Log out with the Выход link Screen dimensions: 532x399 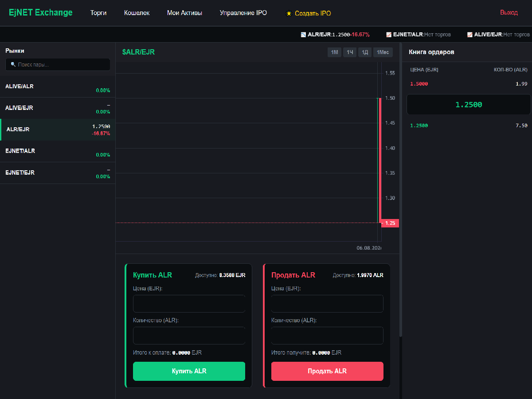point(509,12)
